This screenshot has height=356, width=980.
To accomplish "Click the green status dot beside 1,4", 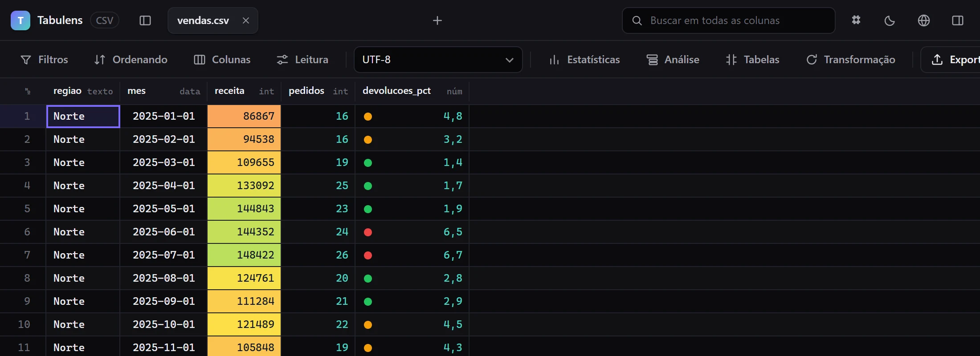I will 368,163.
